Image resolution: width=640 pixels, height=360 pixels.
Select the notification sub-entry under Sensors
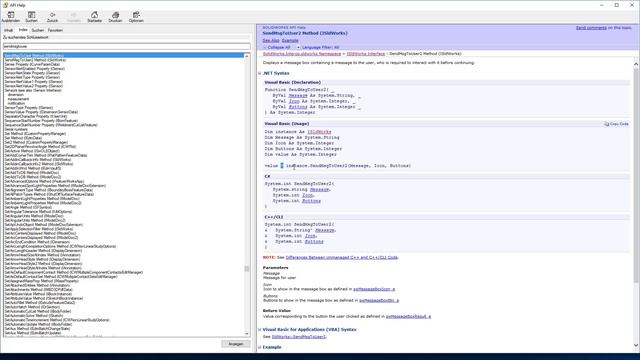click(x=16, y=103)
